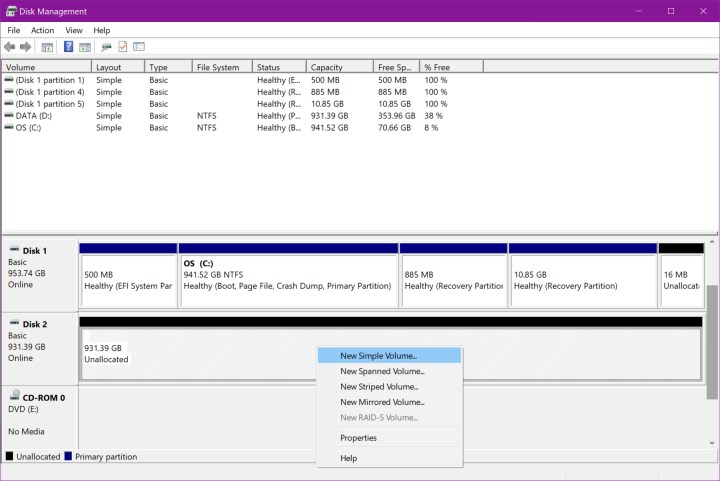The image size is (720, 481).
Task: Sort volumes by File System column header
Action: tap(218, 67)
